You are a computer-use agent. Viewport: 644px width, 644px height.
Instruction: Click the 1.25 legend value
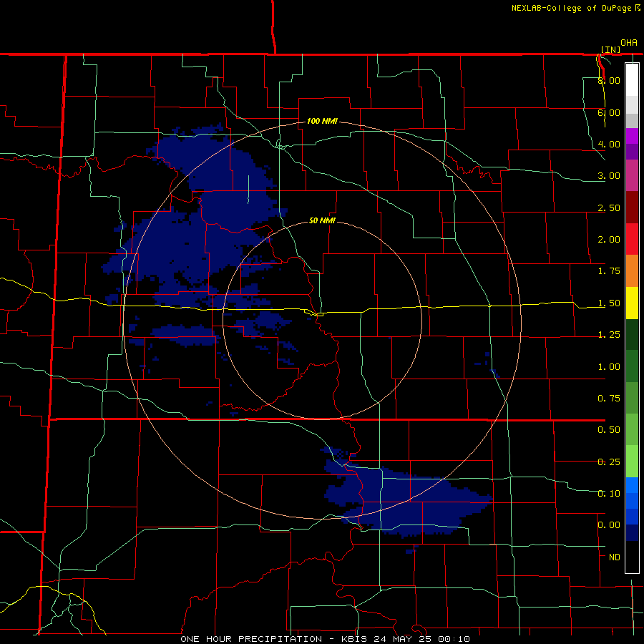609,335
